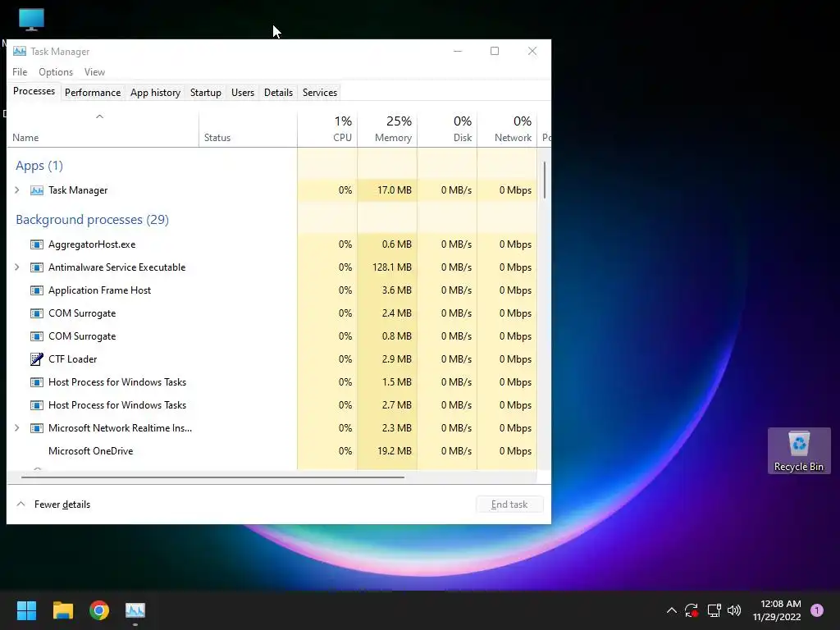Click the Application Frame Host icon
The image size is (840, 630).
(x=36, y=290)
